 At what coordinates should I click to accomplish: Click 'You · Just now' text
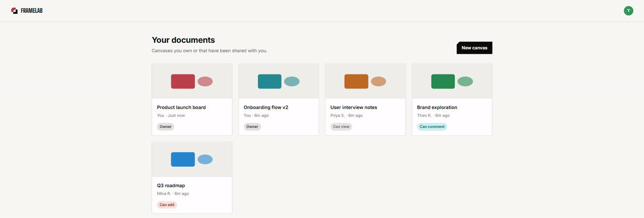pos(171,116)
